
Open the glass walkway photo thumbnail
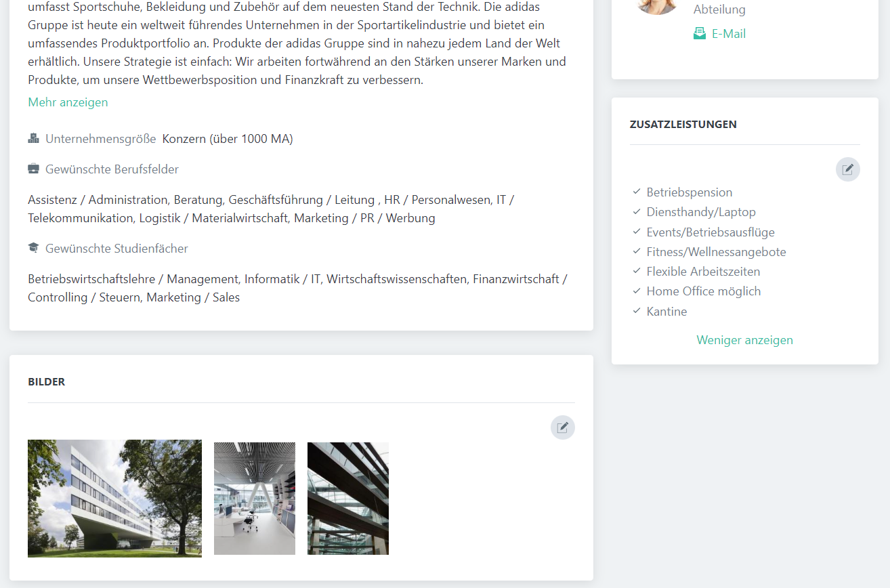(348, 499)
